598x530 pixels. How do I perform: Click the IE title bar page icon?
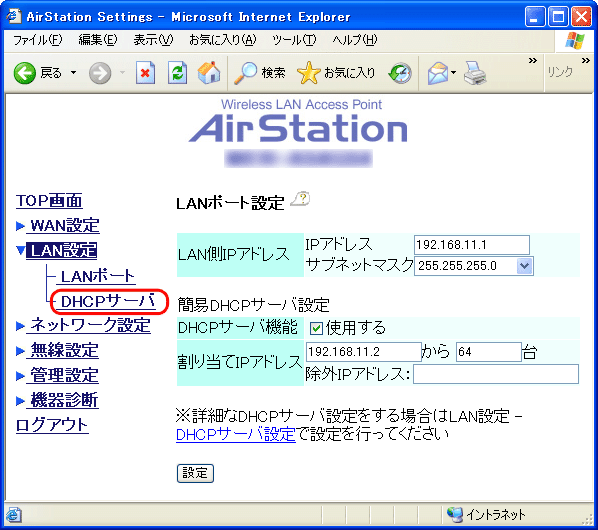13,16
